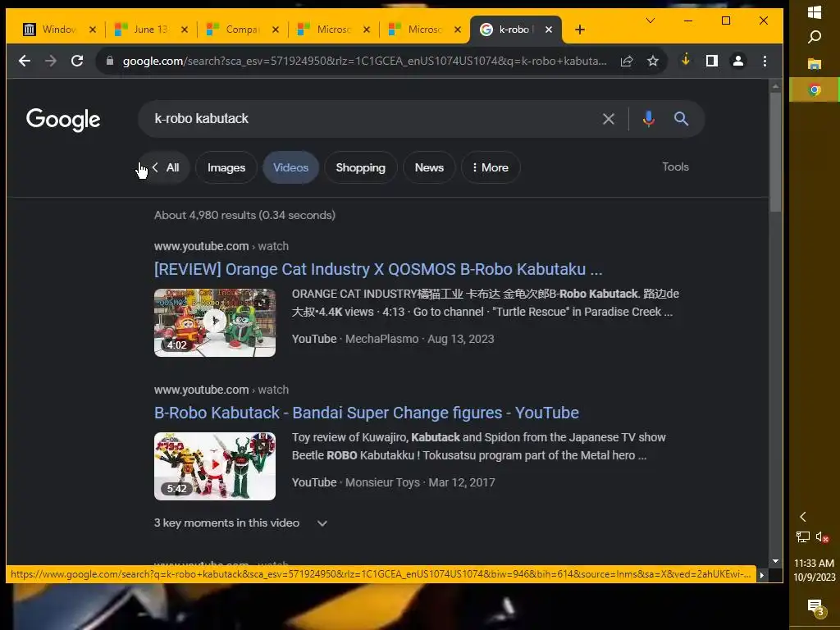The height and width of the screenshot is (630, 840).
Task: Go back to the previous page
Action: click(25, 61)
